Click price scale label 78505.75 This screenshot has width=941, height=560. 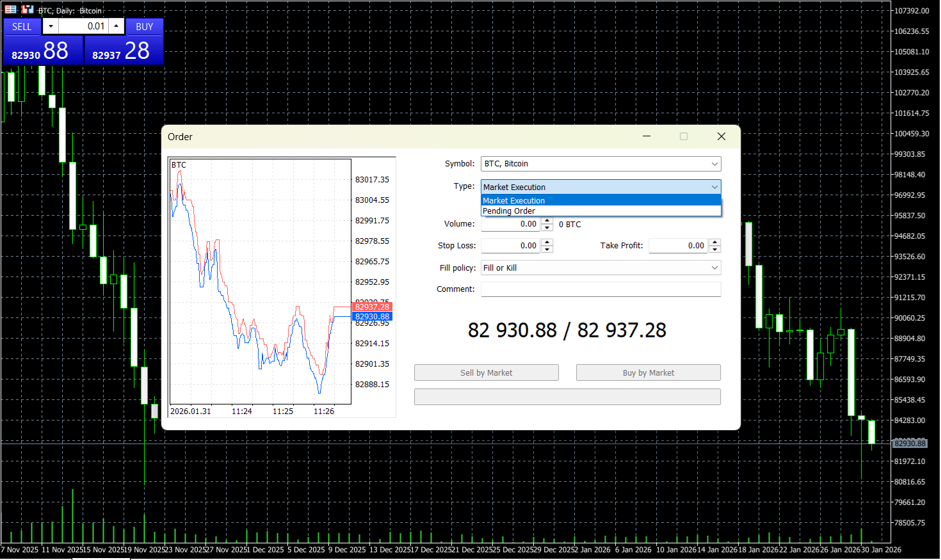[x=910, y=523]
